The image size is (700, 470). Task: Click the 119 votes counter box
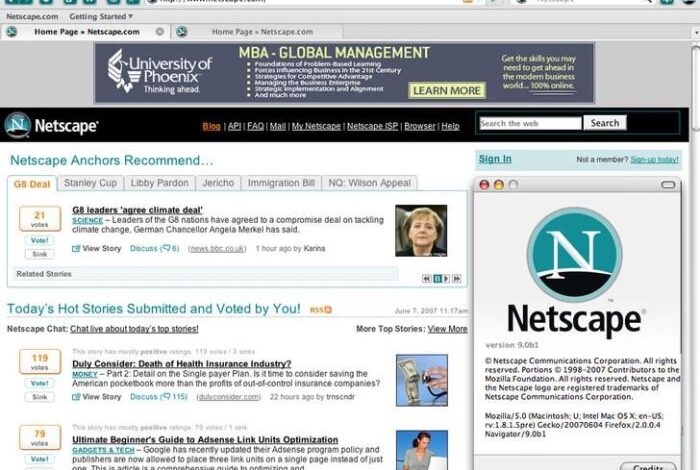click(x=40, y=362)
